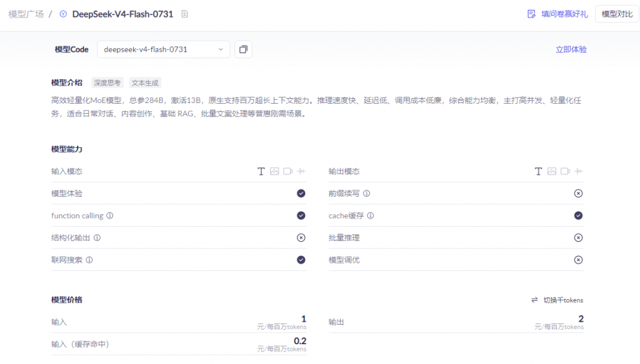Click the 模型Code label

(71, 49)
